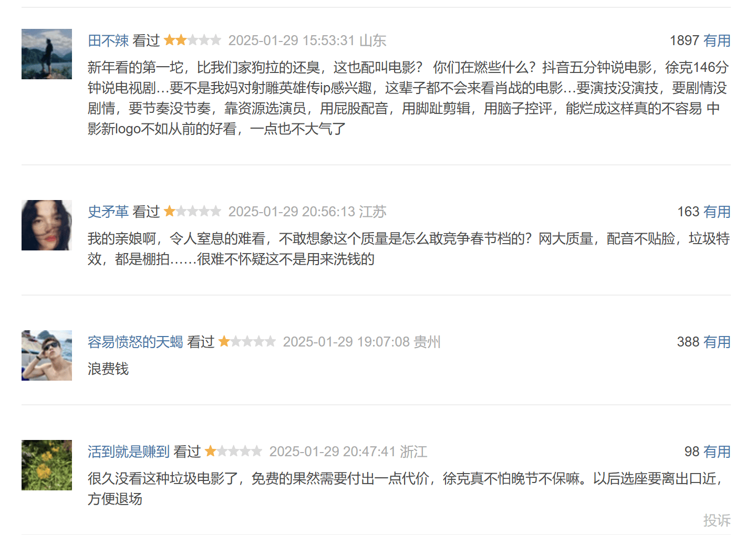Click timestamp 2025-01-29 19:07:08

[346, 342]
